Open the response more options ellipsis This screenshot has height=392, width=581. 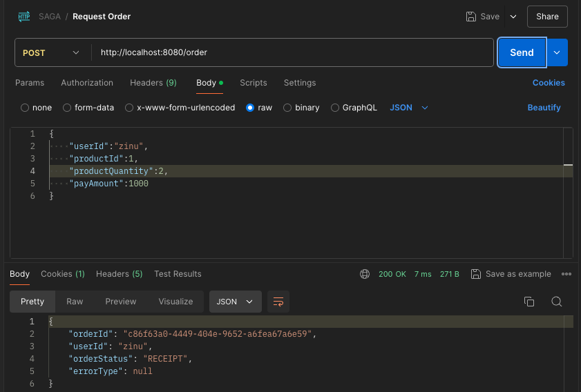tap(566, 274)
